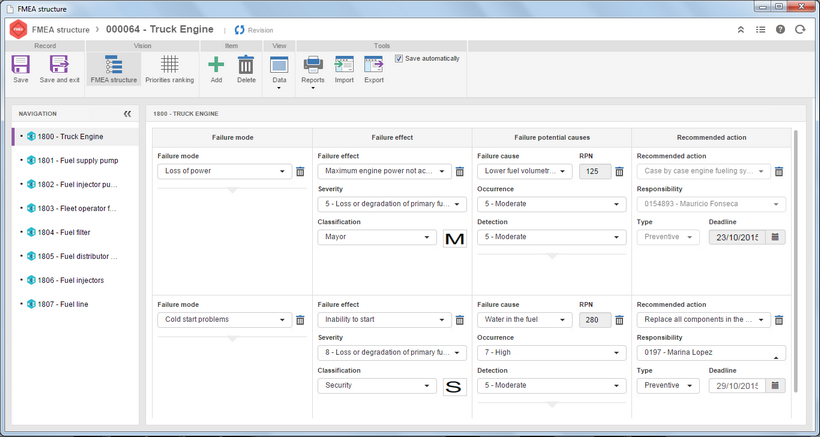Screen dimensions: 820x437
Task: Select 1802 - Fuel injector pump item
Action: 75,185
